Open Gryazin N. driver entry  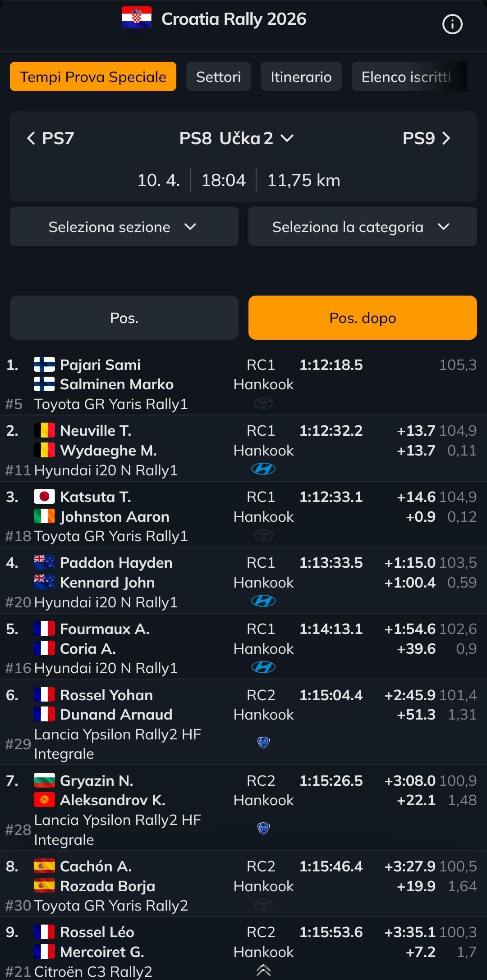96,780
